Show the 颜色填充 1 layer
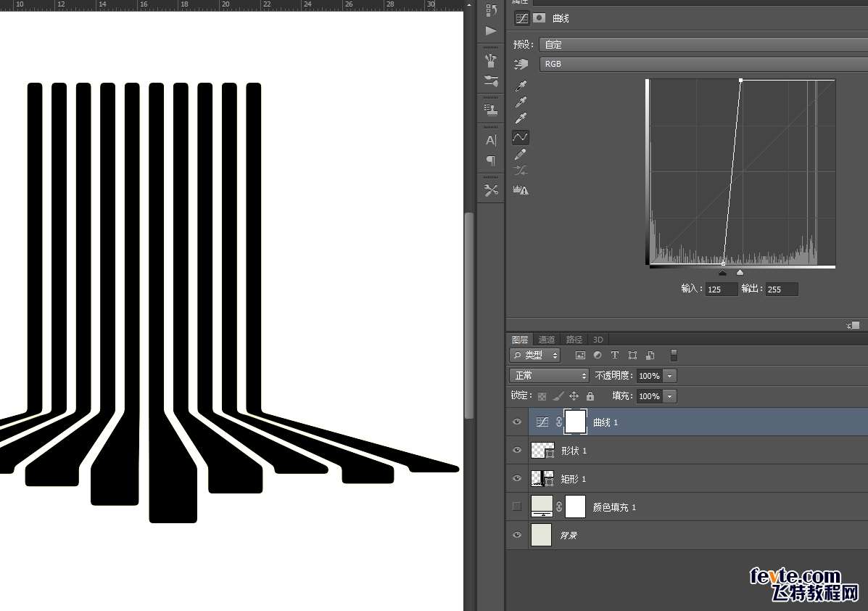Image resolution: width=868 pixels, height=611 pixels. click(517, 507)
